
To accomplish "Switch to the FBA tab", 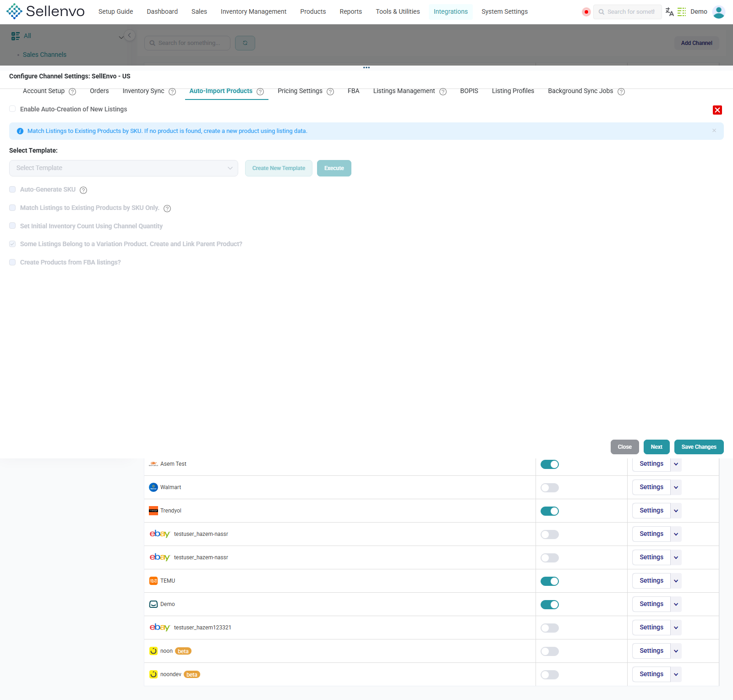I will coord(354,91).
